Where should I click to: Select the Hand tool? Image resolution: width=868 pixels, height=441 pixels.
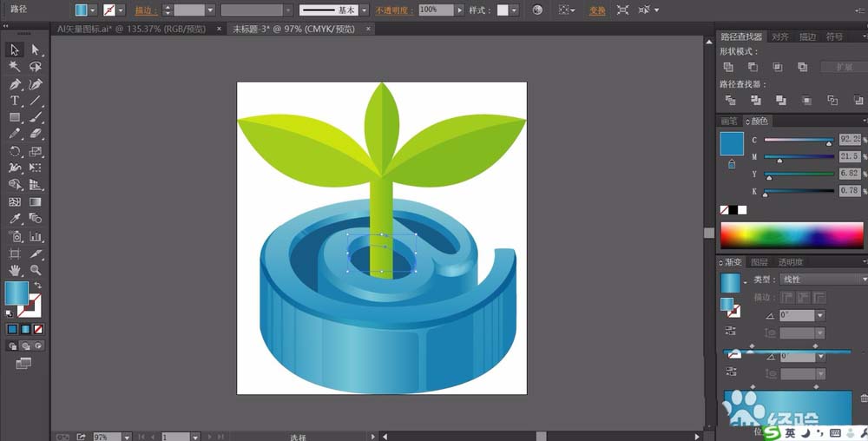(15, 270)
